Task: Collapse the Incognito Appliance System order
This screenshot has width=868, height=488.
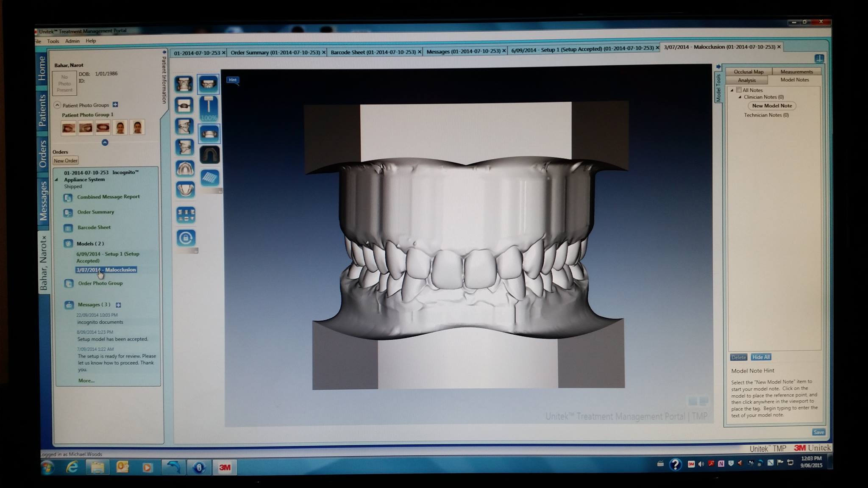Action: coord(57,180)
